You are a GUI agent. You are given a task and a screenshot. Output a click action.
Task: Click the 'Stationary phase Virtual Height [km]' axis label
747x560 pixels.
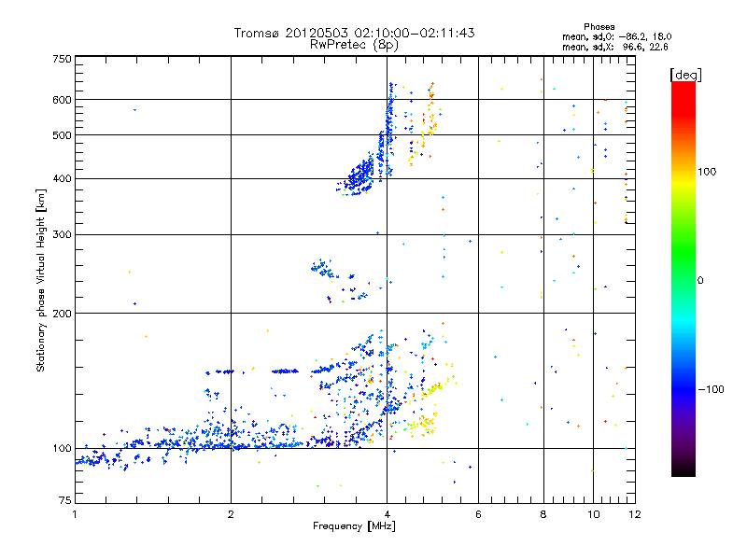(x=41, y=281)
